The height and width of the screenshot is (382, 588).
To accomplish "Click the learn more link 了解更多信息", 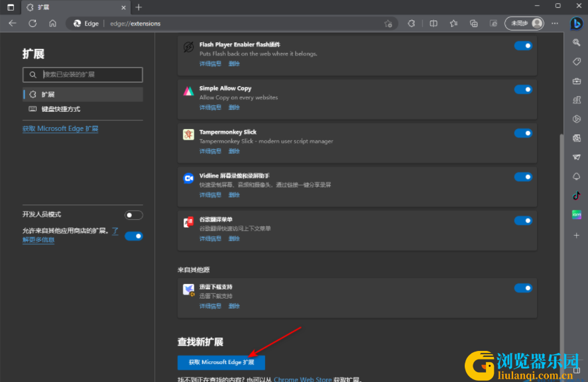I will tap(38, 240).
